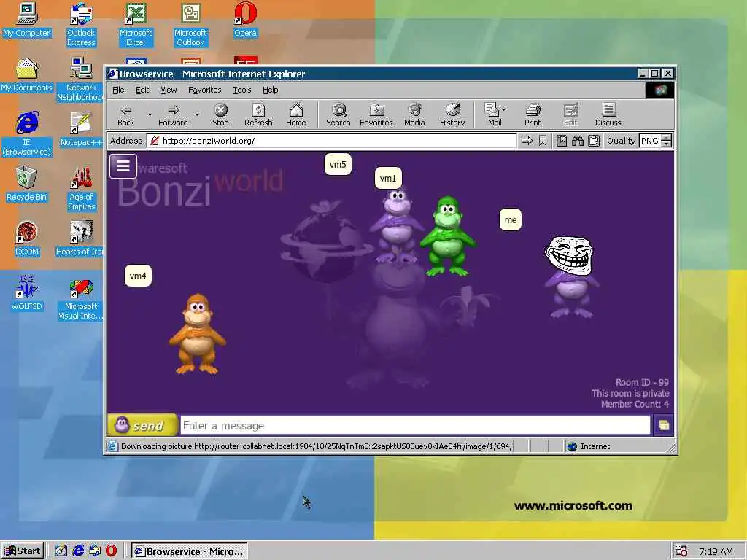Select Microsoft Outlook desktop shortcut
Screen dimensions: 747x560
point(190,25)
